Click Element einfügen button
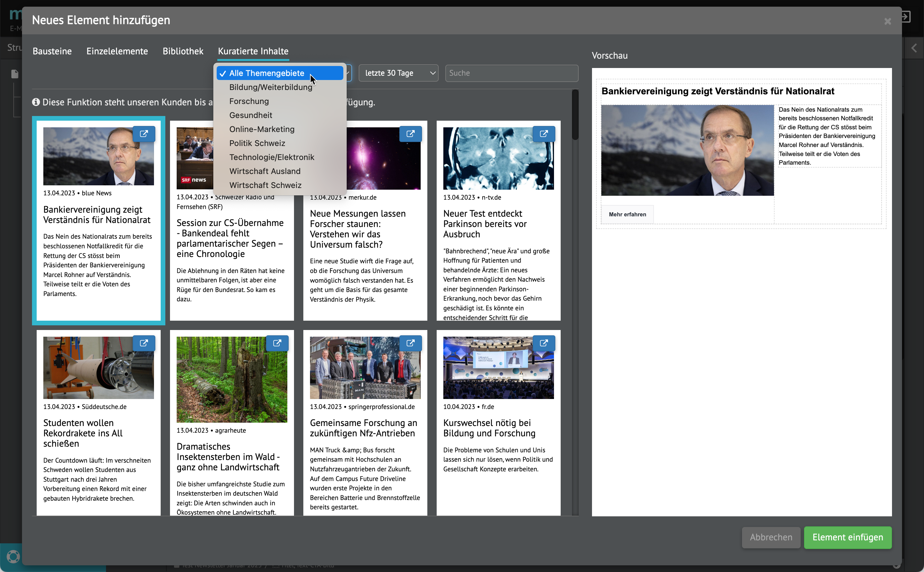This screenshot has height=572, width=924. 848,537
